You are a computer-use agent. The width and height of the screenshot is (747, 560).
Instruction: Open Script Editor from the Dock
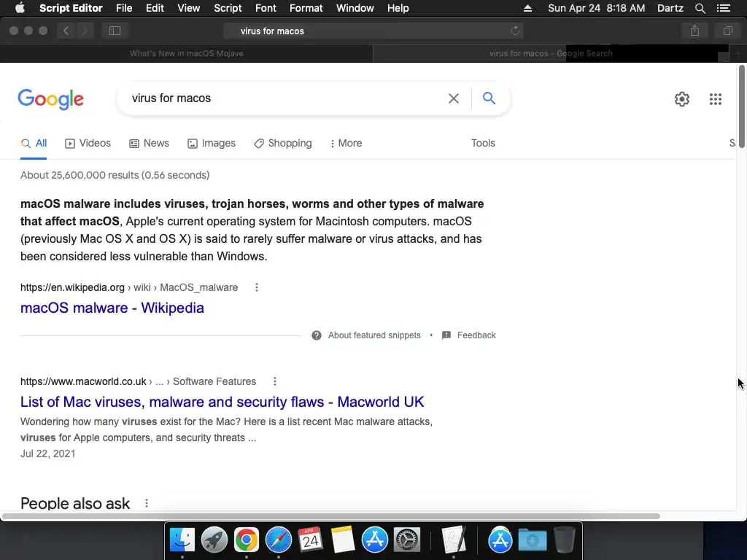pyautogui.click(x=453, y=540)
